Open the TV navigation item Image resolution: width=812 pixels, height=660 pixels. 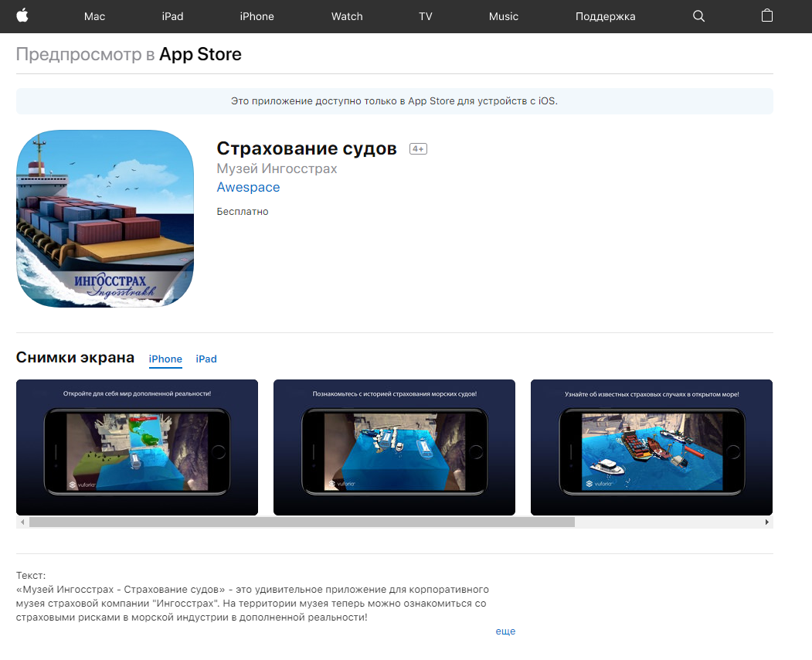coord(426,16)
